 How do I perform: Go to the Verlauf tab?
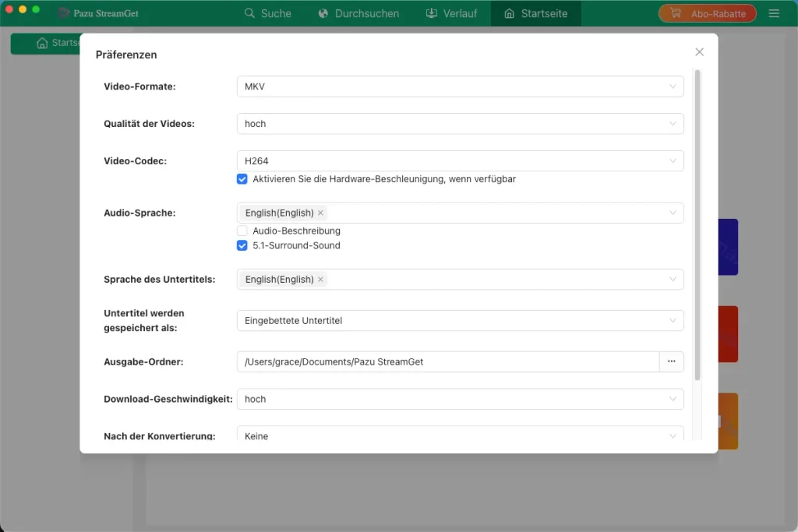click(x=451, y=13)
